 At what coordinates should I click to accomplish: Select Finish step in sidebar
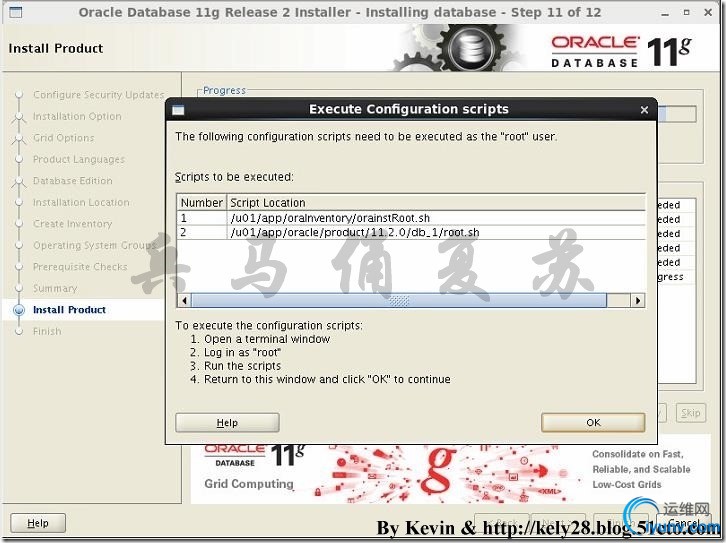47,331
